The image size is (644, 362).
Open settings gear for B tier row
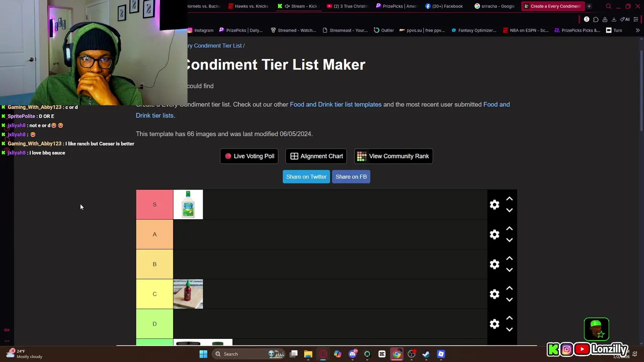[495, 264]
